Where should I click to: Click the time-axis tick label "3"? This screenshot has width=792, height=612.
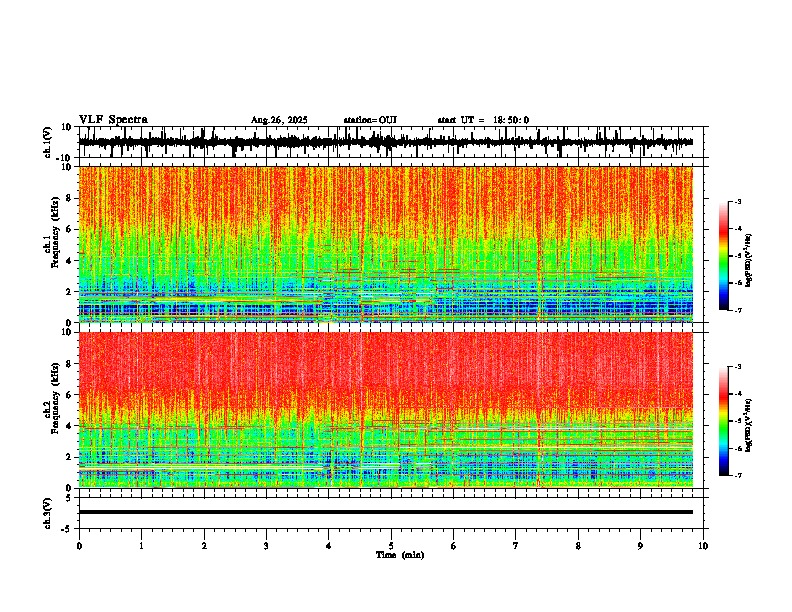pyautogui.click(x=266, y=546)
